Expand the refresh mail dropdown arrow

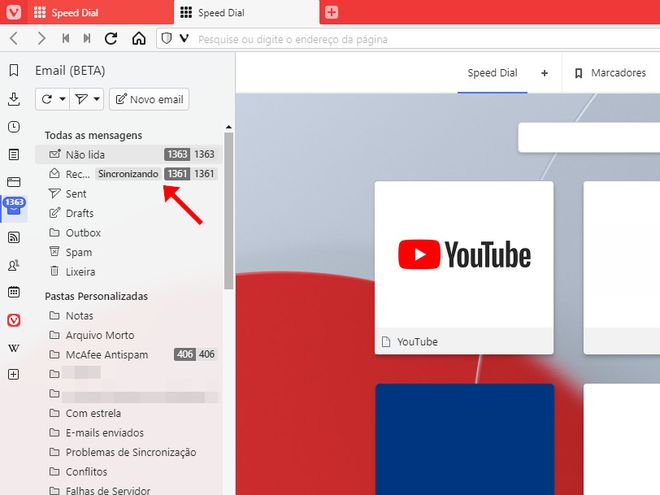[x=62, y=99]
